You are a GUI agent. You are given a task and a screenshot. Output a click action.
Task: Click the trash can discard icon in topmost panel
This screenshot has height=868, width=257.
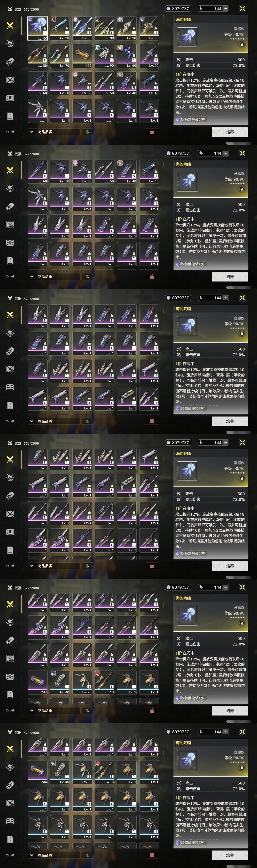[x=152, y=132]
